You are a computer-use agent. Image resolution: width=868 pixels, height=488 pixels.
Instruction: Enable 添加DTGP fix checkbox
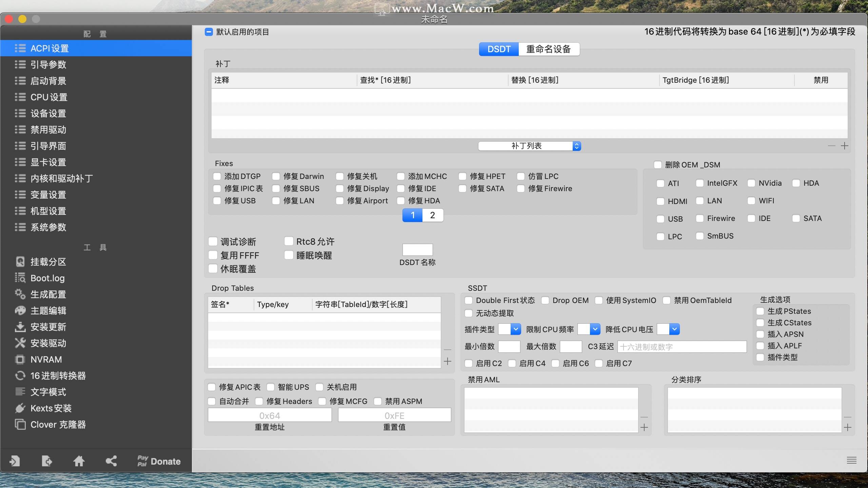[217, 176]
